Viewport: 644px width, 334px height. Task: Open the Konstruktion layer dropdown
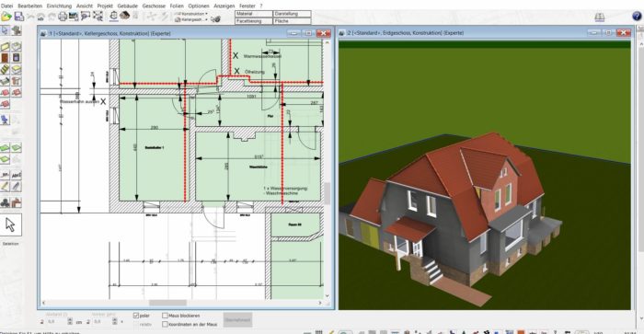[191, 14]
